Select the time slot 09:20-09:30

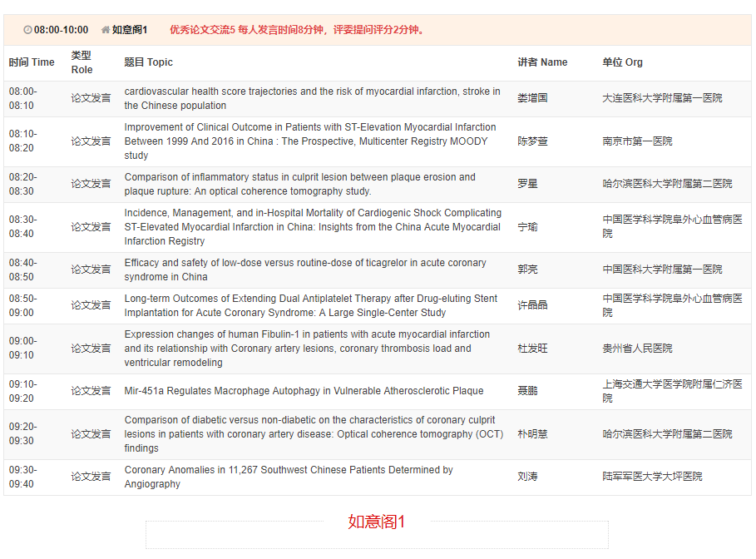[22, 434]
